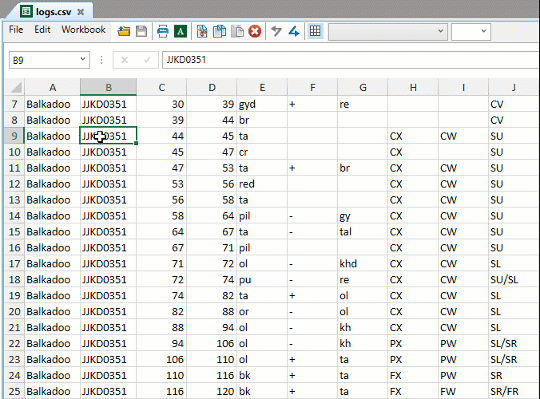Image resolution: width=540 pixels, height=399 pixels.
Task: Click 'PX' cell in row 22
Action: click(x=413, y=343)
